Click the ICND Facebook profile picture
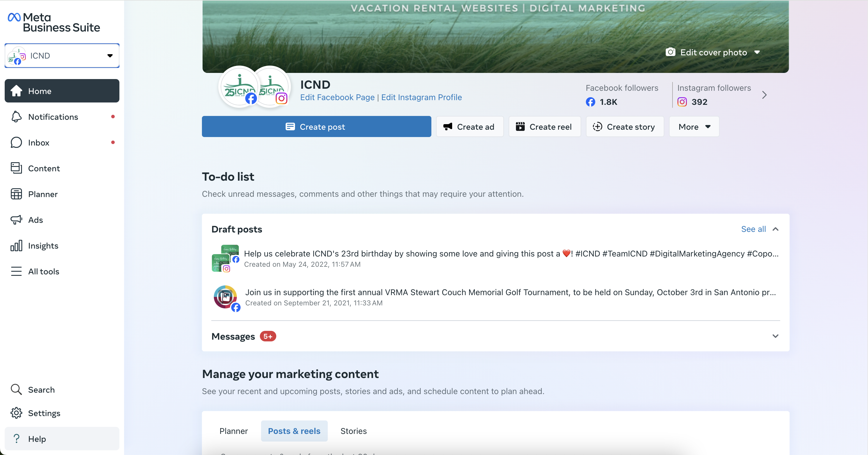Viewport: 868px width, 455px height. 239,87
